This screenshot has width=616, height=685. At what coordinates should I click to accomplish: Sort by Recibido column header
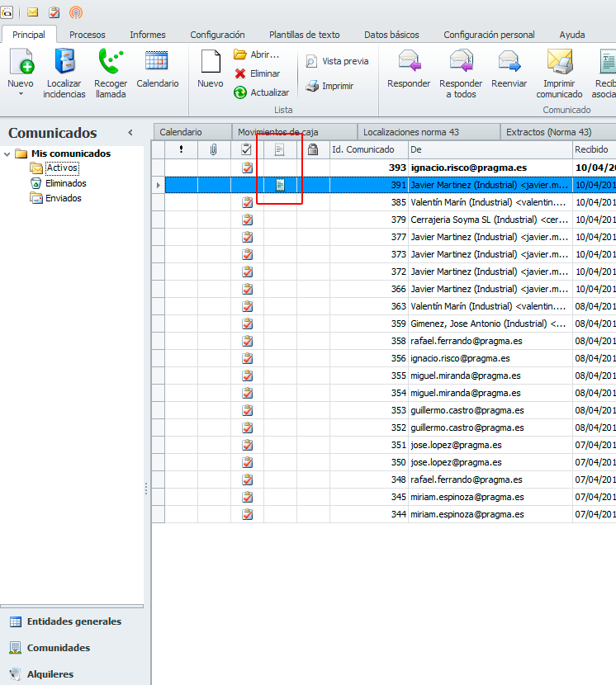595,149
